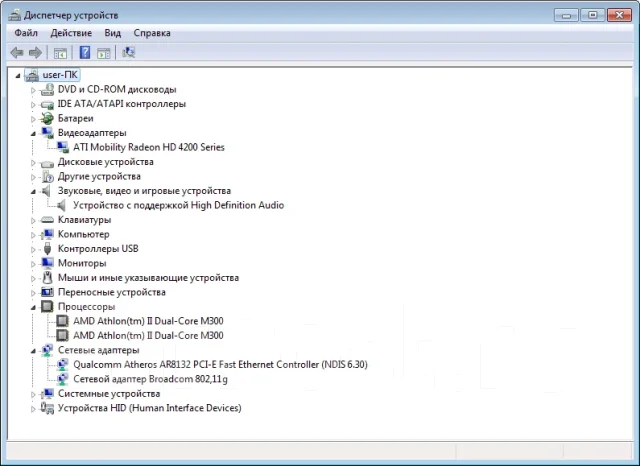Select Мыши и иные указывающие устройства label
The width and height of the screenshot is (640, 466).
[x=148, y=278]
